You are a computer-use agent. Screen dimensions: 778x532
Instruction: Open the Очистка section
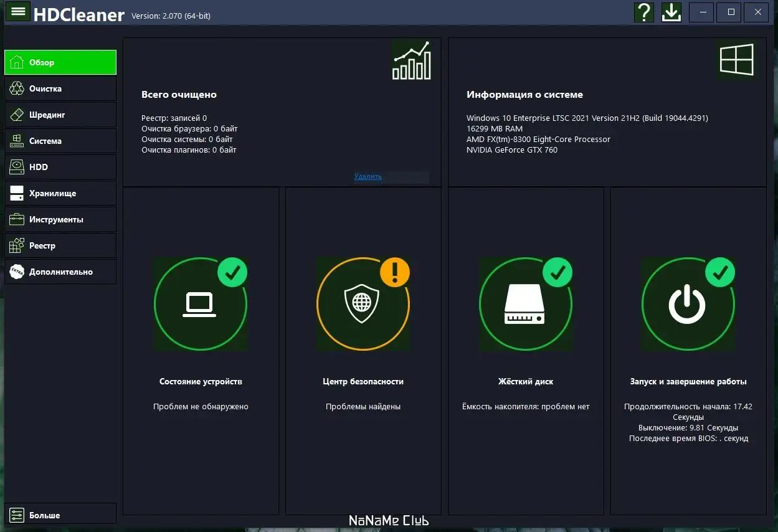click(60, 88)
